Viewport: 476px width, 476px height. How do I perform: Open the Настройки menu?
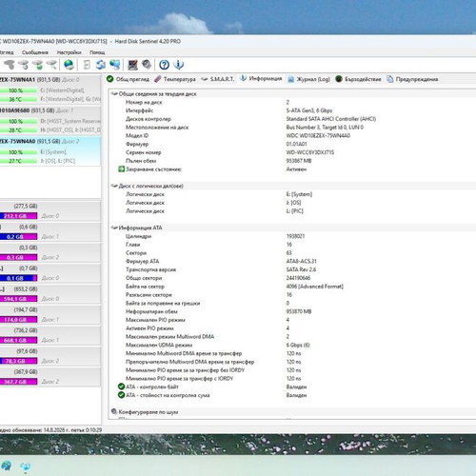coord(69,52)
